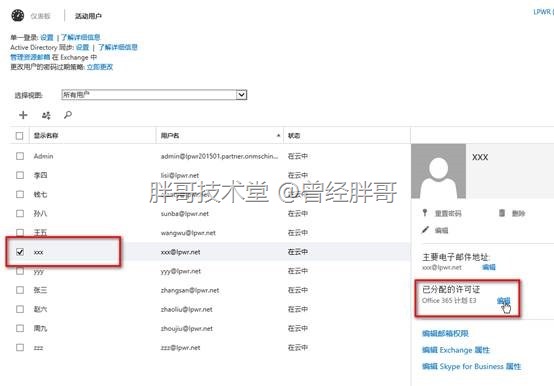Click the 周九 display name

tap(40, 328)
